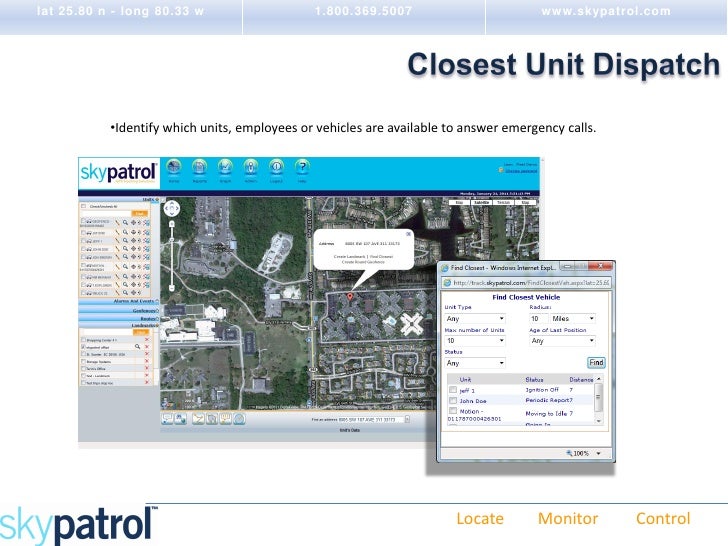Click Create Round Geofence link in balloon

[x=363, y=262]
